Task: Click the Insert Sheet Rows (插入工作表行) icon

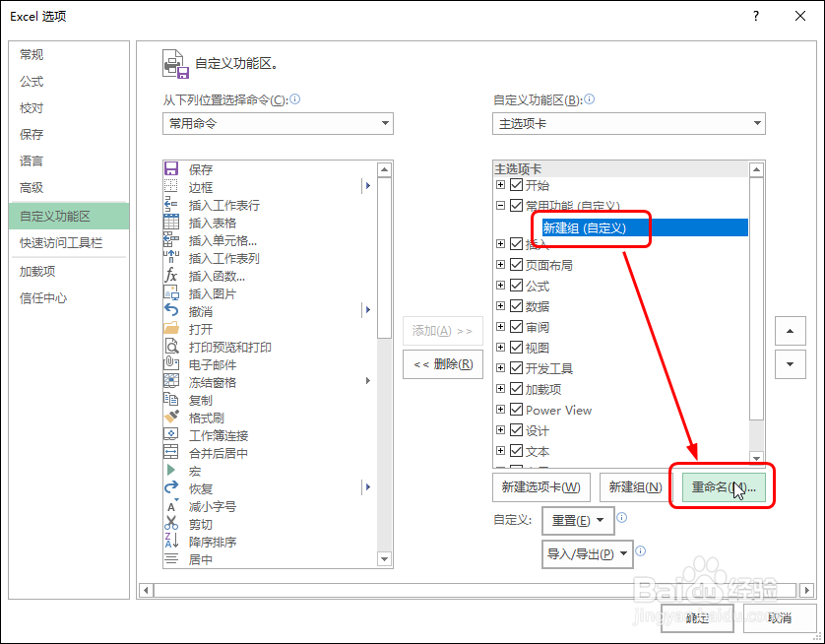Action: click(171, 204)
